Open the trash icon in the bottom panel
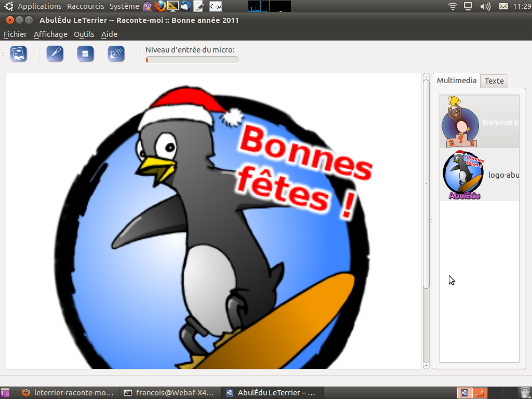This screenshot has width=532, height=399. [525, 393]
